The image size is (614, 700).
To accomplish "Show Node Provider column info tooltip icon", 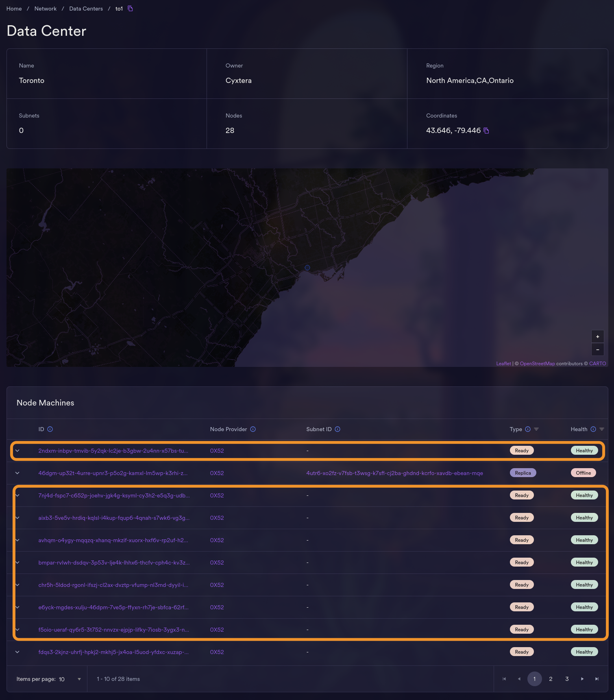I will 253,429.
